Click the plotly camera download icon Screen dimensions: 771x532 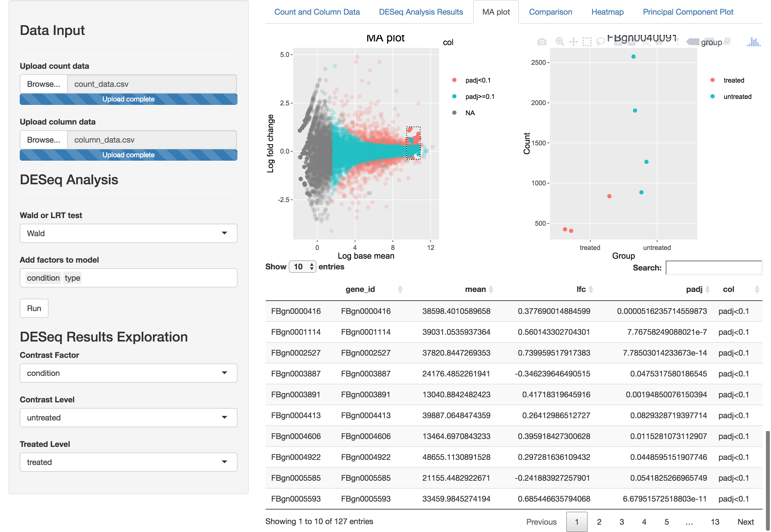[541, 42]
